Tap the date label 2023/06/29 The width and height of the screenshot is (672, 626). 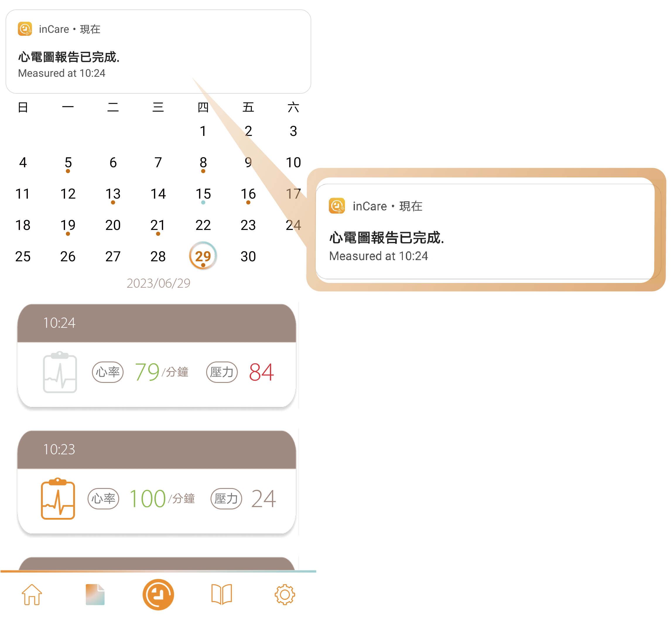point(158,283)
